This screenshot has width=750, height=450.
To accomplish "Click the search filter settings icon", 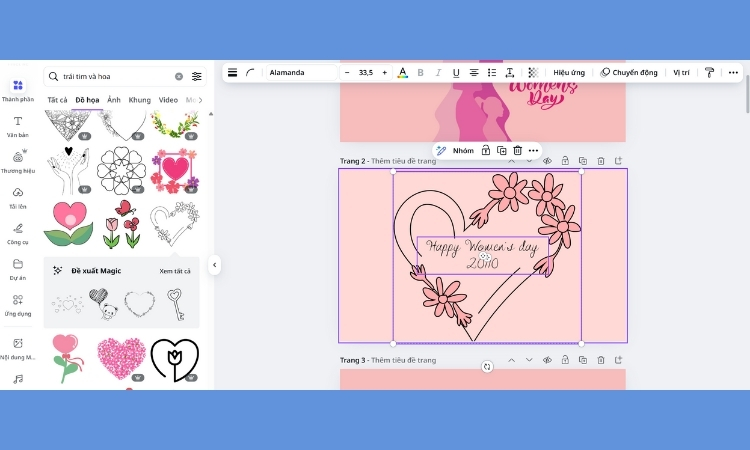I will click(x=197, y=76).
